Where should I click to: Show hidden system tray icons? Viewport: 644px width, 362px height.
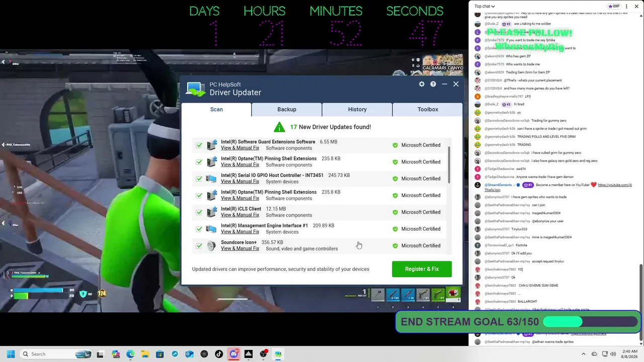click(584, 354)
